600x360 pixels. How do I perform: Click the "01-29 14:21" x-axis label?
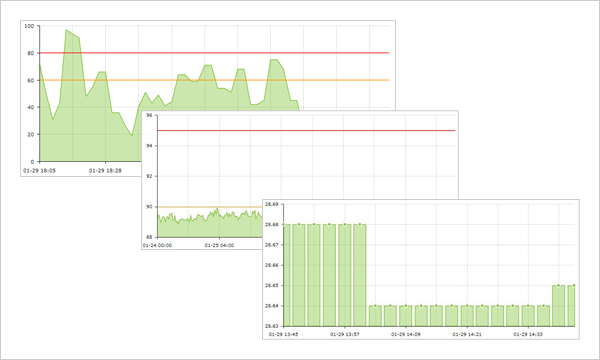(467, 334)
